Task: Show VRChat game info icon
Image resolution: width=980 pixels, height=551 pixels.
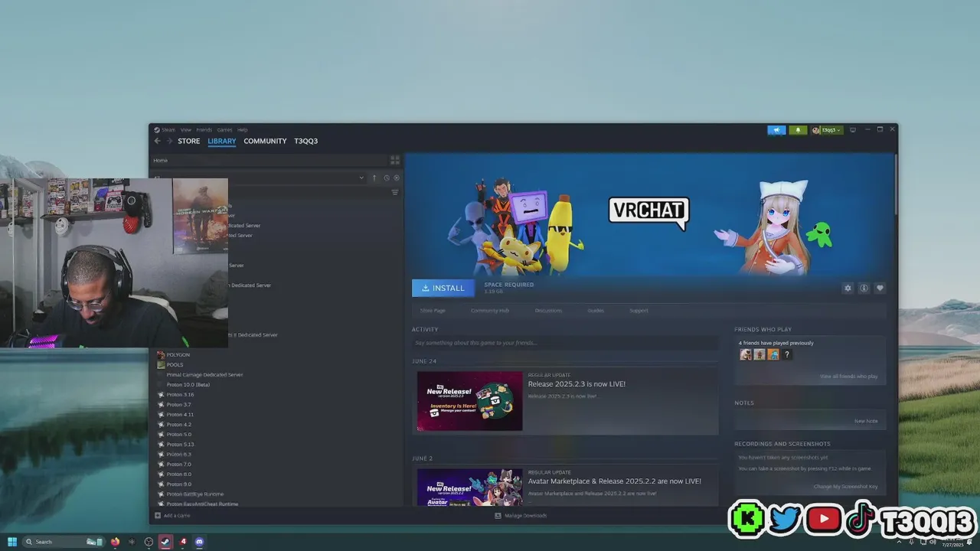Action: pyautogui.click(x=864, y=289)
